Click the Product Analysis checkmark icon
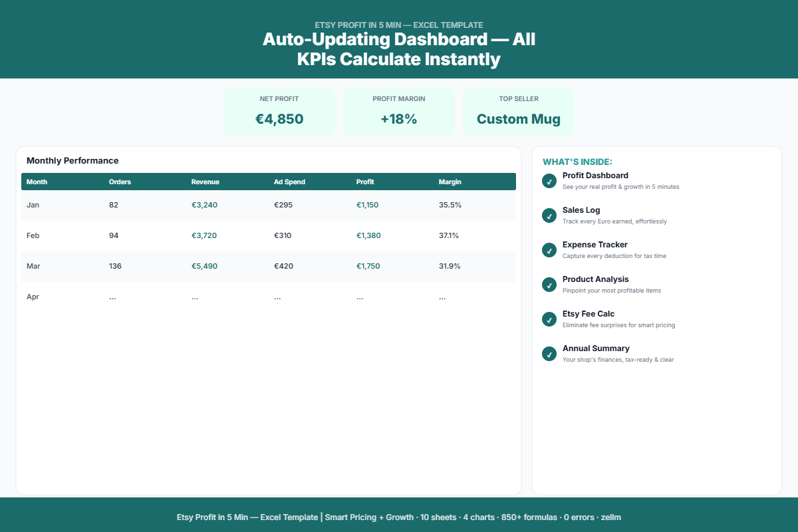Screen dimensions: 798x532 (549, 285)
